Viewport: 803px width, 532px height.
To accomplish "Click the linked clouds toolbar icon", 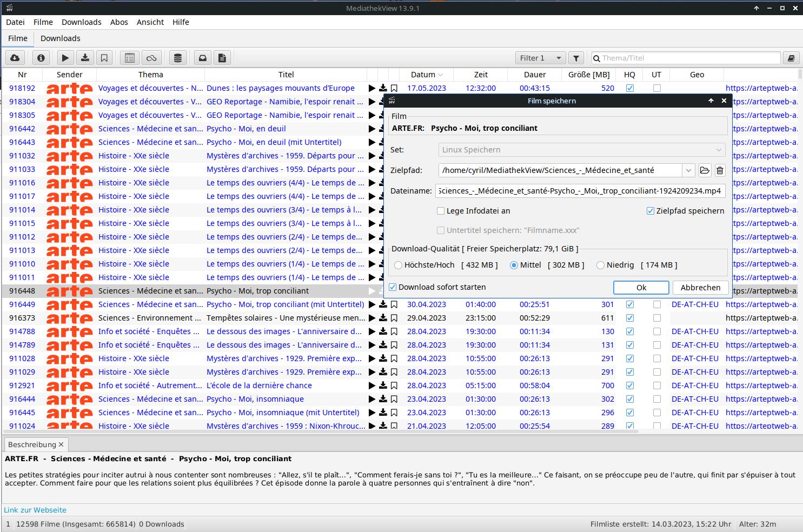I will pyautogui.click(x=151, y=58).
